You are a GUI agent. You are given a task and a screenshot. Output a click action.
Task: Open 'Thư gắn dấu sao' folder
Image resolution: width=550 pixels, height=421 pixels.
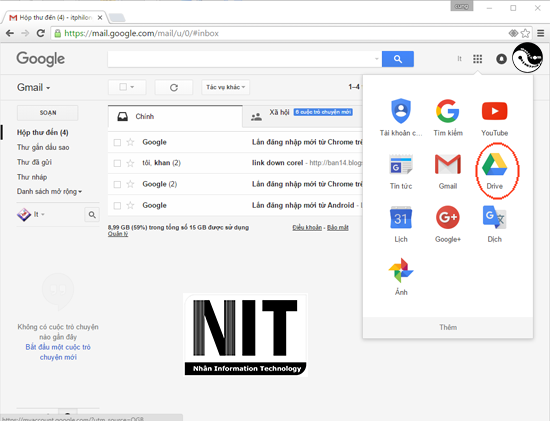click(43, 147)
